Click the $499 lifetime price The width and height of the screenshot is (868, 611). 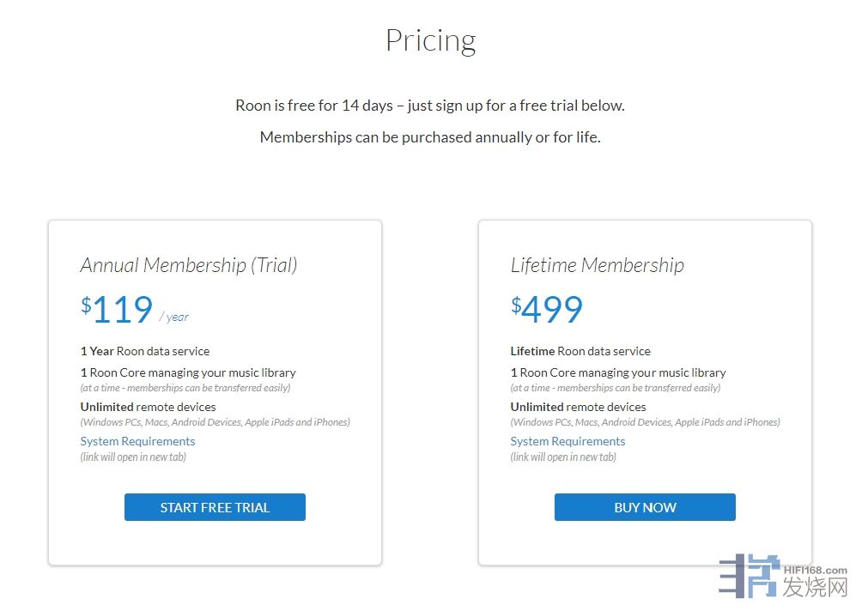pos(547,310)
